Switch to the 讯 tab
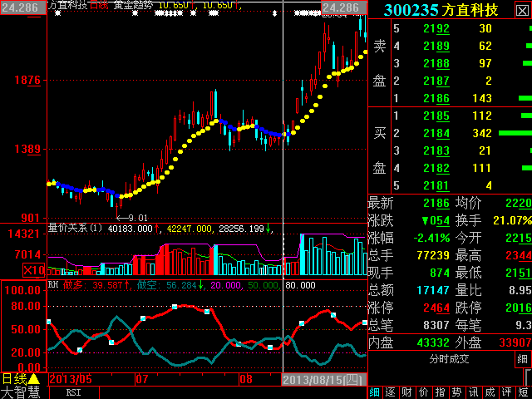 (x=473, y=392)
